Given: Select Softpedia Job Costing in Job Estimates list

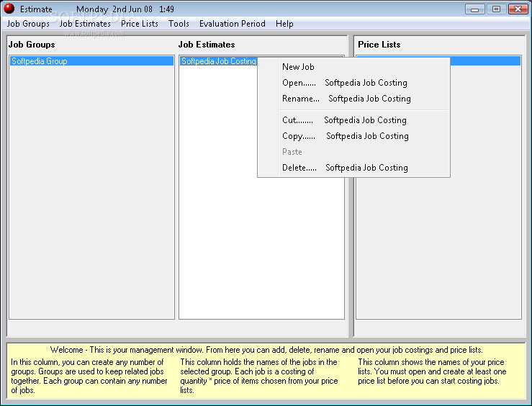Looking at the screenshot, I should pos(219,61).
